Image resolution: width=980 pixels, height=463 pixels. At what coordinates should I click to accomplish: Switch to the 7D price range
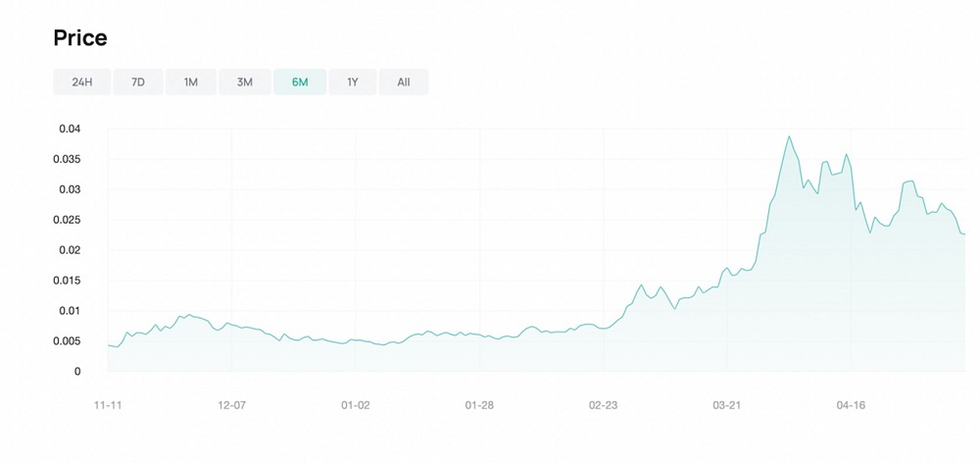point(138,82)
